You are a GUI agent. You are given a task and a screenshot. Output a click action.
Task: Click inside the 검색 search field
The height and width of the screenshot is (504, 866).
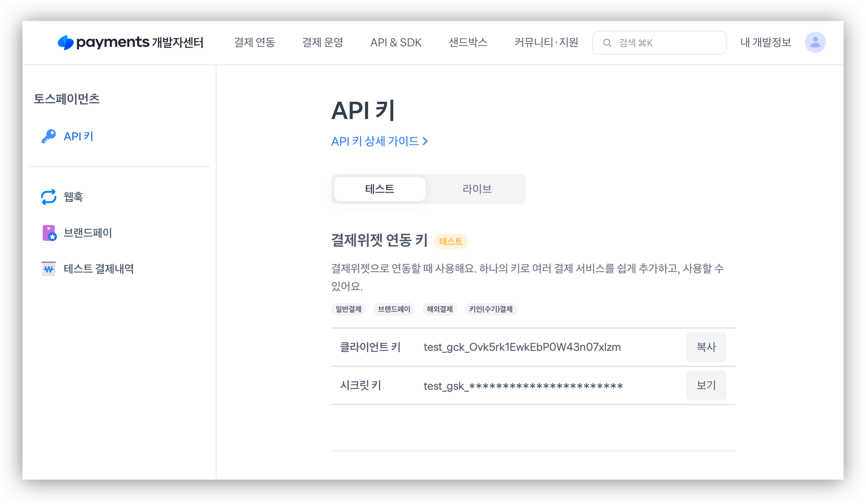(659, 42)
